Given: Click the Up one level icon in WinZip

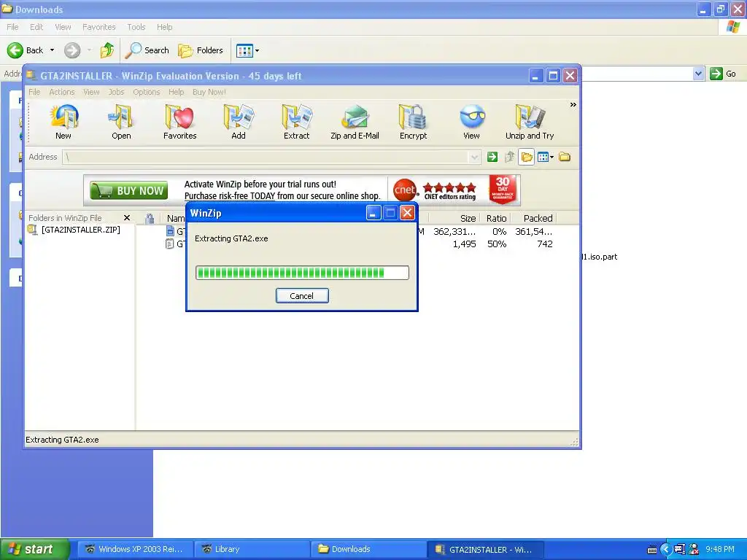Looking at the screenshot, I should (x=509, y=157).
